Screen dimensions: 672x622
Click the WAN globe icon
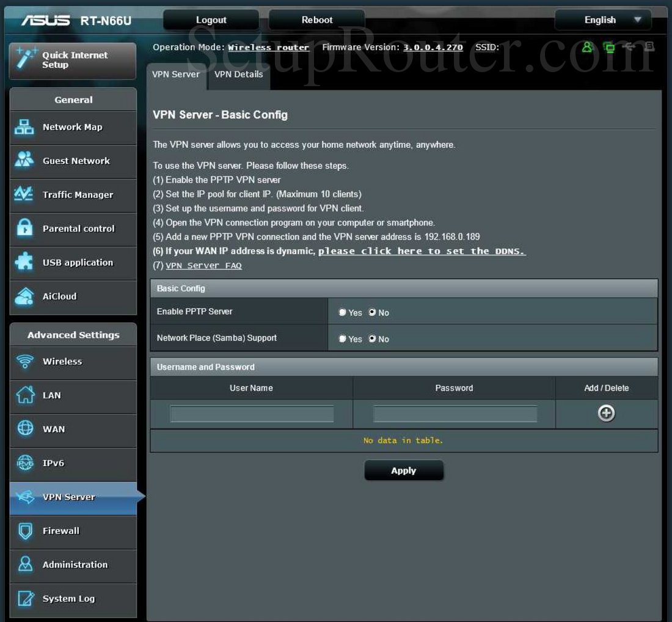click(x=25, y=428)
